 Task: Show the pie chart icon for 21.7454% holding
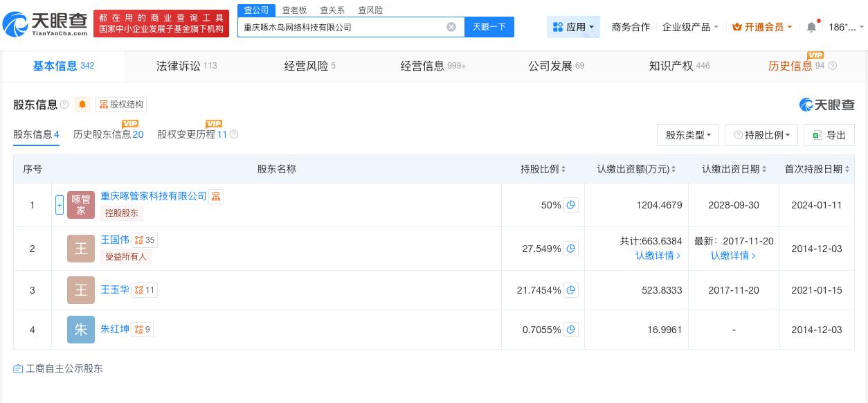coord(571,290)
